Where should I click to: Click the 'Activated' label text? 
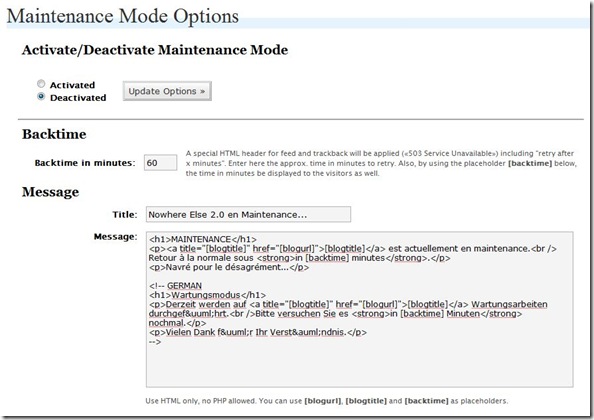72,85
